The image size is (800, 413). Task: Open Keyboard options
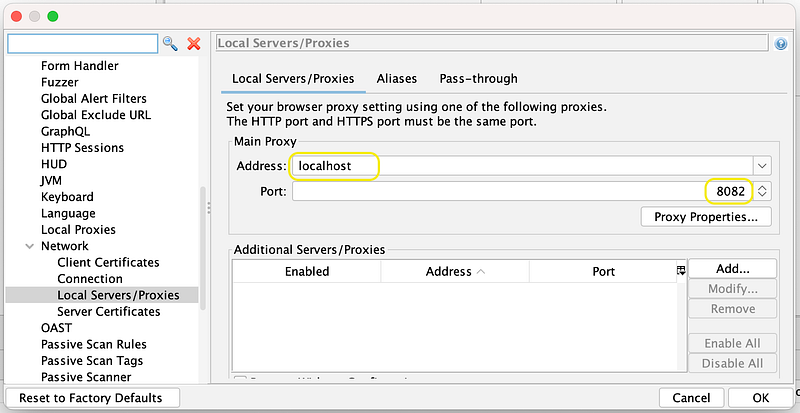pos(67,197)
